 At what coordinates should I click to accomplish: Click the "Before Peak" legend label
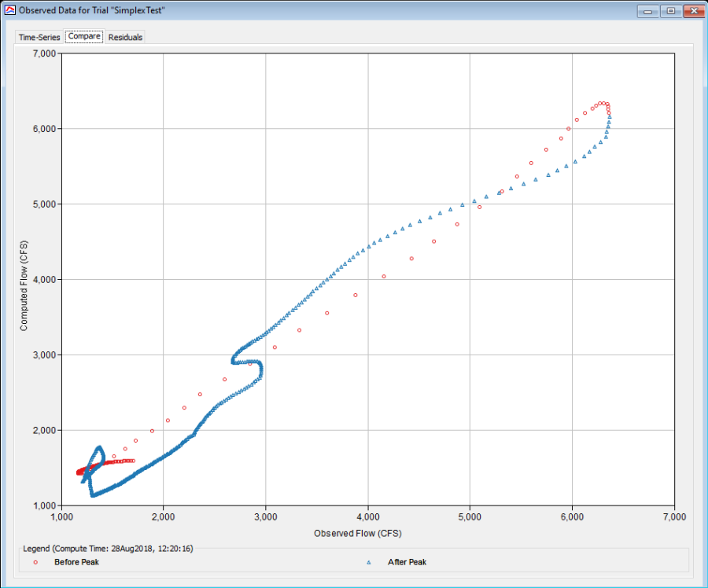(76, 562)
